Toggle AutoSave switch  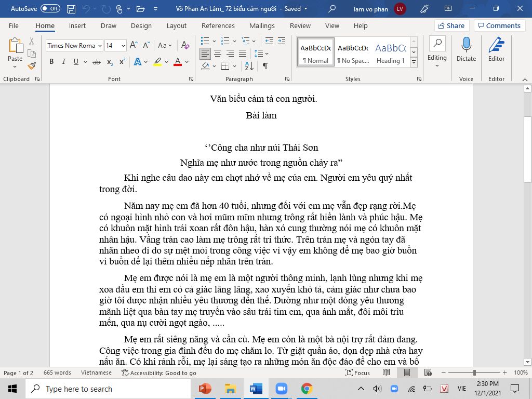point(50,8)
